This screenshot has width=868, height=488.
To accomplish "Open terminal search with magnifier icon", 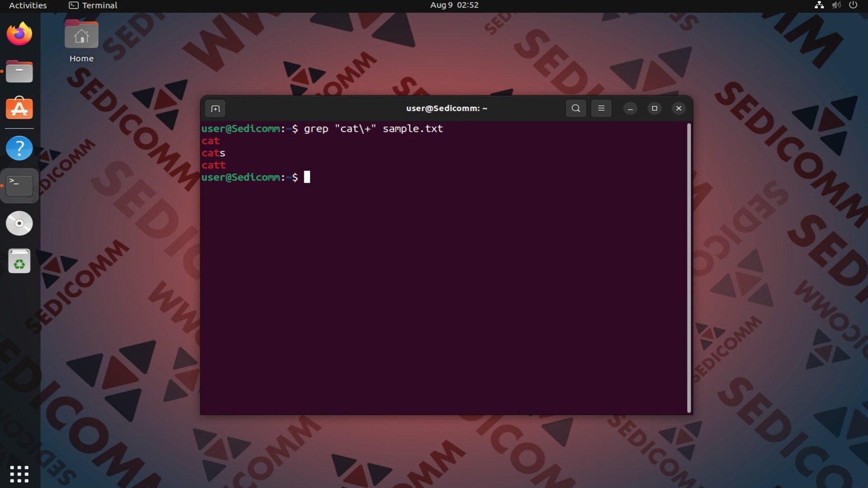I will pyautogui.click(x=576, y=108).
